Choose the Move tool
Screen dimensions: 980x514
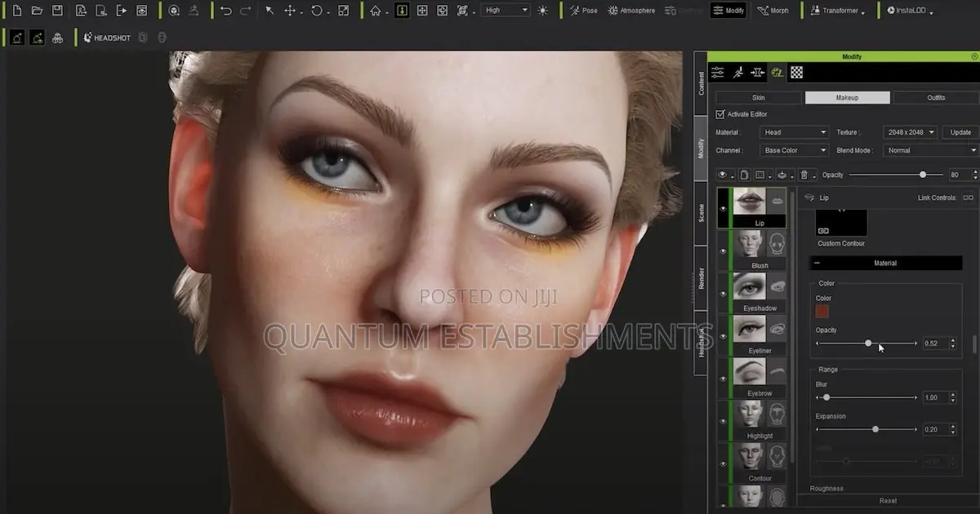point(290,11)
